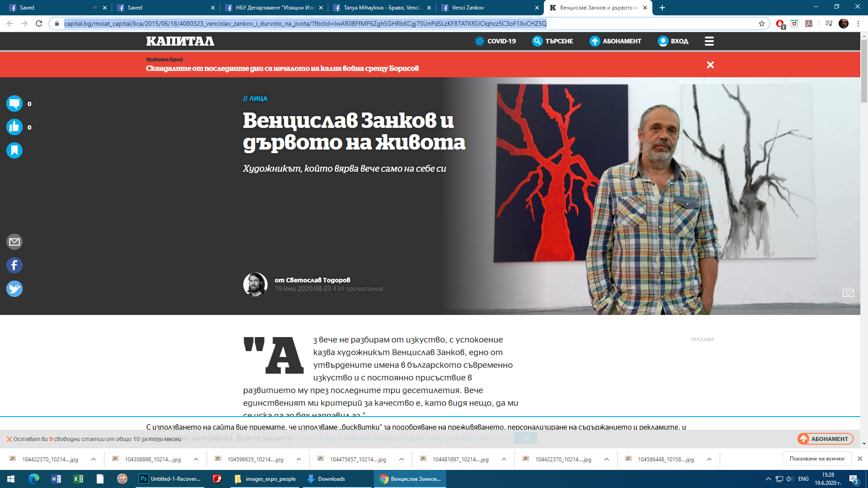Image resolution: width=868 pixels, height=488 pixels.
Task: Toggle system volume speaker icon
Action: [x=790, y=479]
